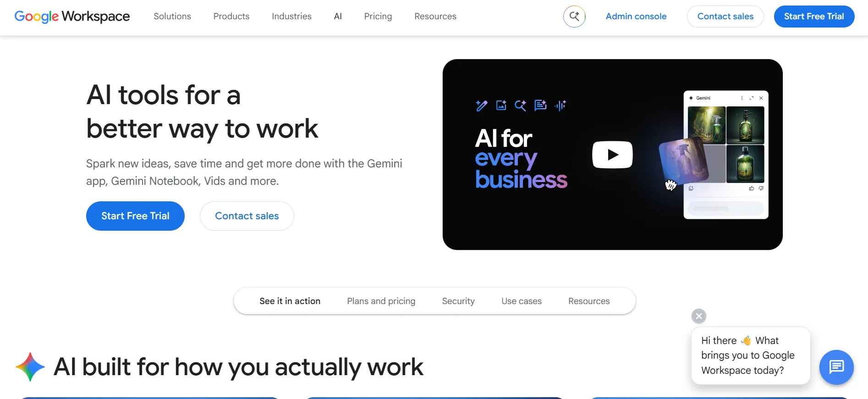Viewport: 868px width, 399px height.
Task: Select the Use cases tab
Action: click(522, 301)
